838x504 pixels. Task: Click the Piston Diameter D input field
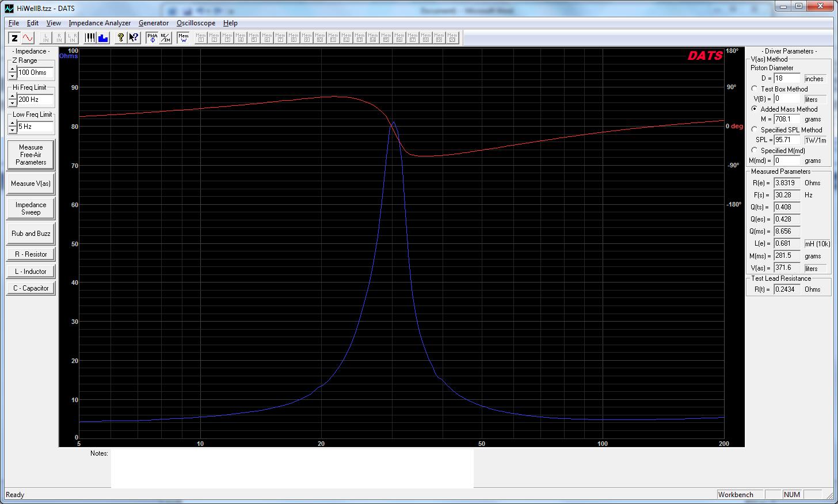coord(787,78)
